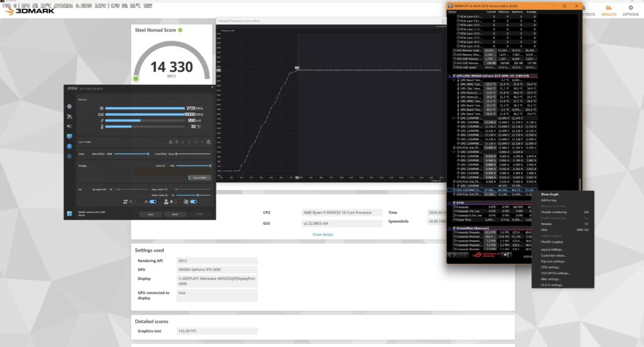Open 3DMark Options tab
The image size is (644, 347).
point(630,11)
